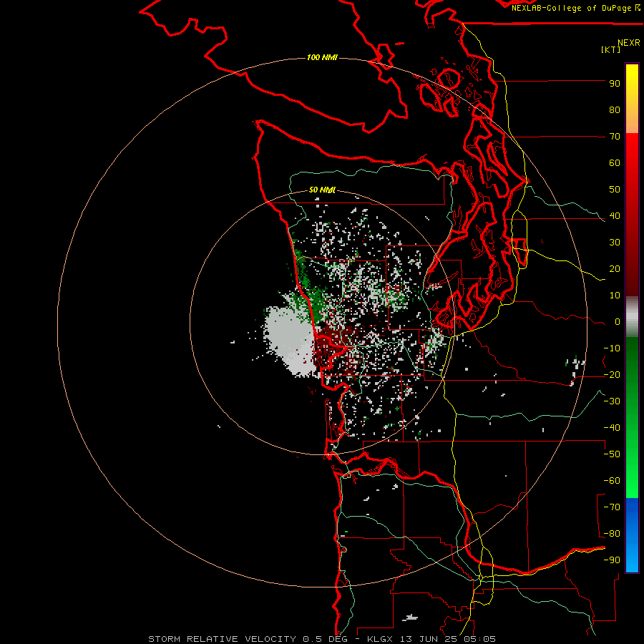Click the 50 value on velocity scale
Image resolution: width=644 pixels, height=644 pixels.
615,190
